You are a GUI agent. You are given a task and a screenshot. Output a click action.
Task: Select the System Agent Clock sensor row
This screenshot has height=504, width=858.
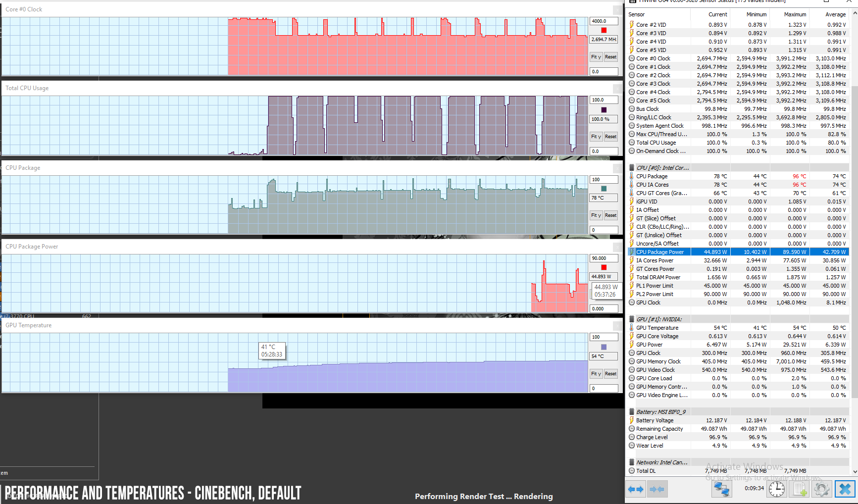click(738, 126)
